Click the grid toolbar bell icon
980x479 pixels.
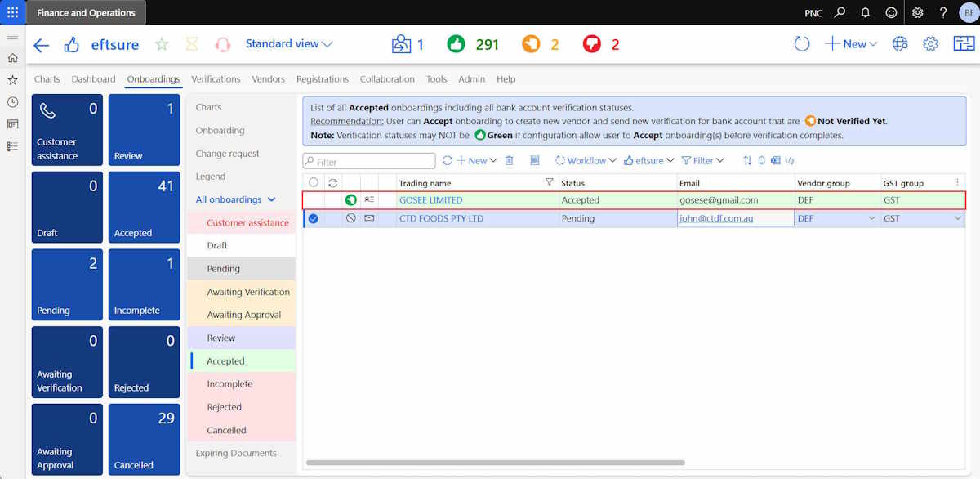tap(761, 161)
